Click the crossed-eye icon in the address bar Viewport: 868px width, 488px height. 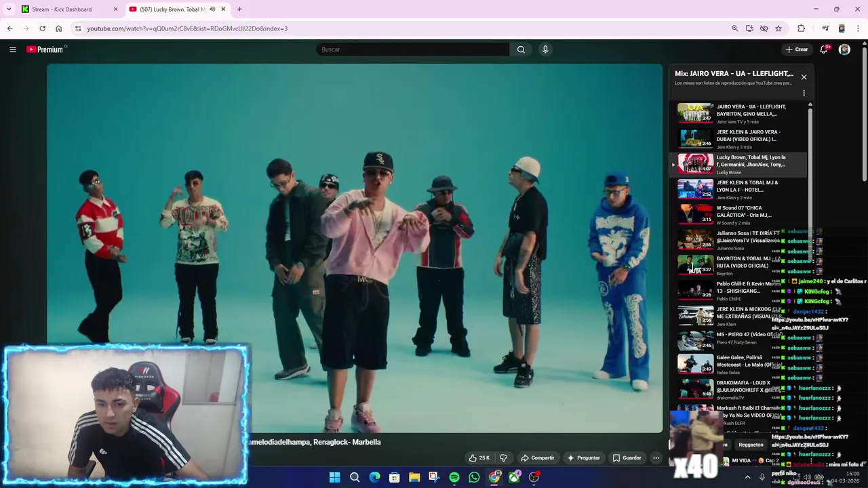coord(764,28)
